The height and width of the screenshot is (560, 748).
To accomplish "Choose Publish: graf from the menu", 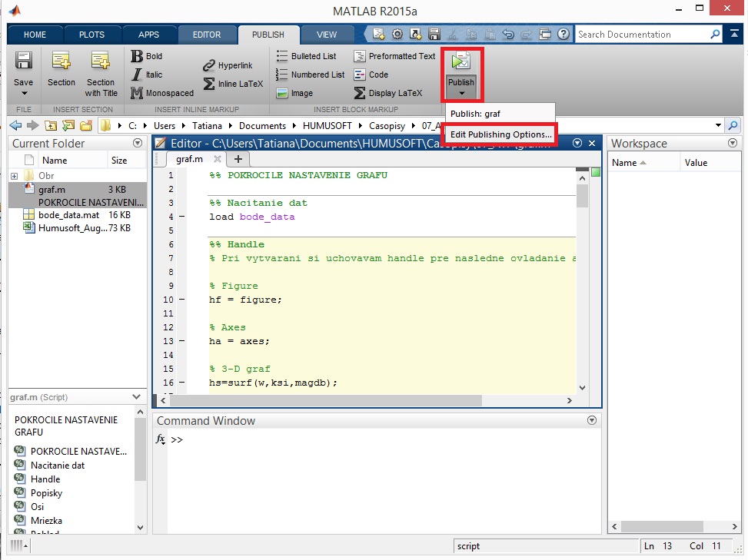I will point(500,114).
